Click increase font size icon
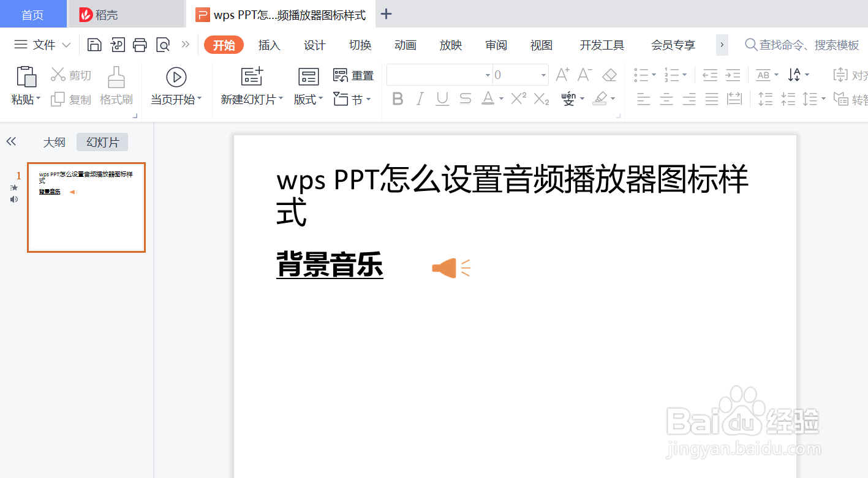Image resolution: width=868 pixels, height=478 pixels. tap(562, 75)
